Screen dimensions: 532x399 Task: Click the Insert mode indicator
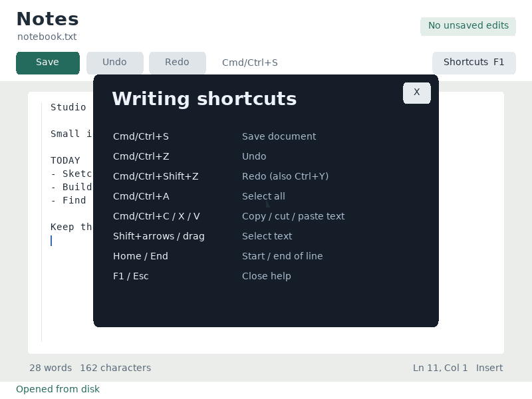click(x=489, y=368)
